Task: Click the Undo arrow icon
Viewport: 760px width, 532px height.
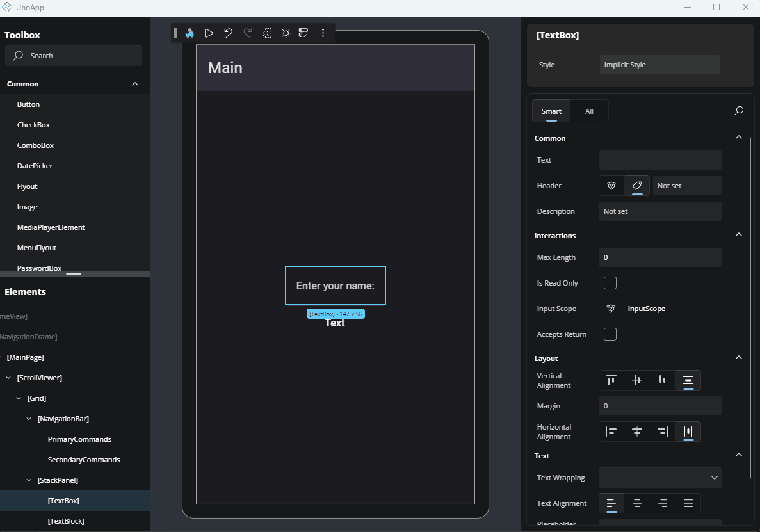Action: point(228,33)
